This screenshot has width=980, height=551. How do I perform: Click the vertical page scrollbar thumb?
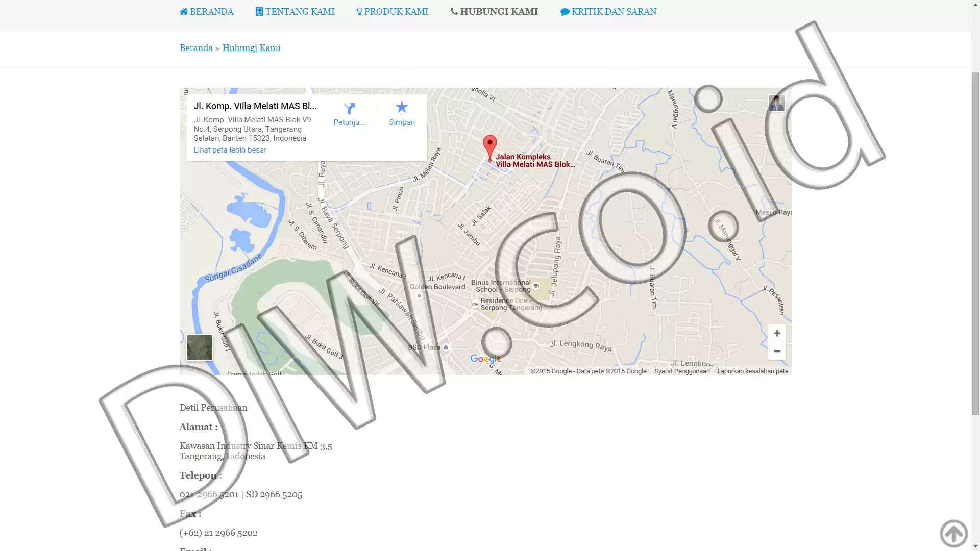click(975, 243)
